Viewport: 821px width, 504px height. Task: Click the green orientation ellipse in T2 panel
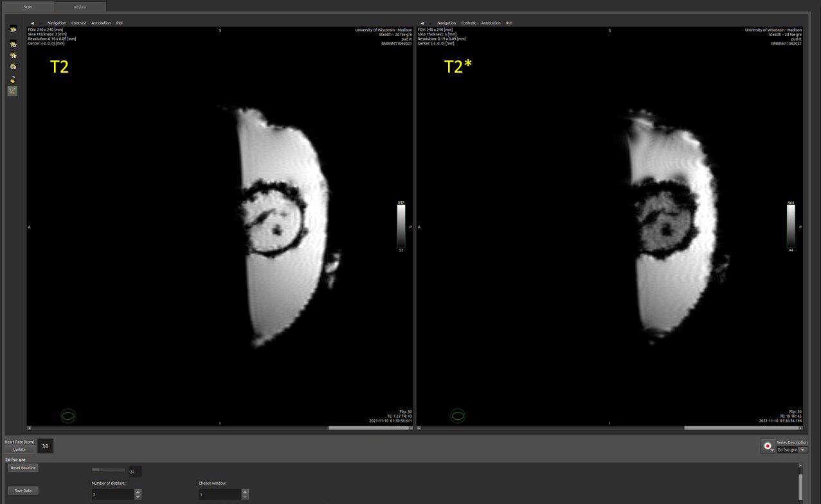click(x=68, y=416)
